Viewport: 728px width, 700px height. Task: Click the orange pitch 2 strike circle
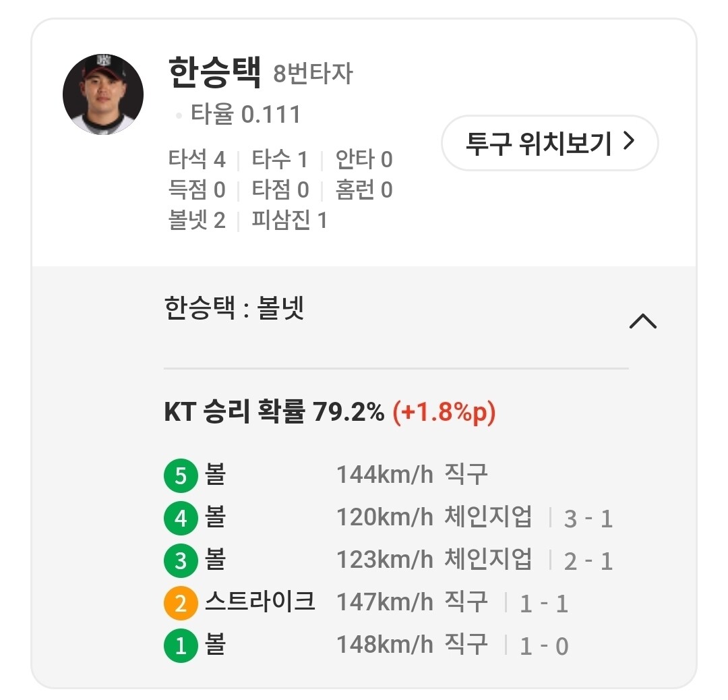pyautogui.click(x=180, y=603)
